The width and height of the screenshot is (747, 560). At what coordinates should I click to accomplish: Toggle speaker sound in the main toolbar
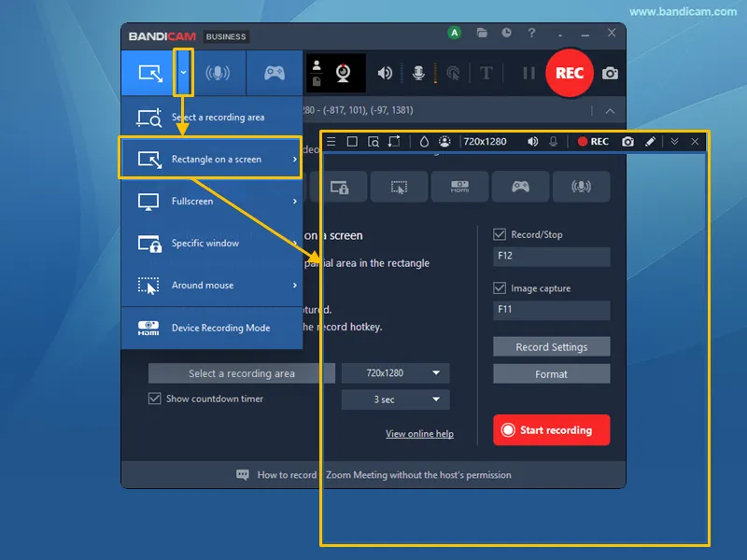point(385,73)
